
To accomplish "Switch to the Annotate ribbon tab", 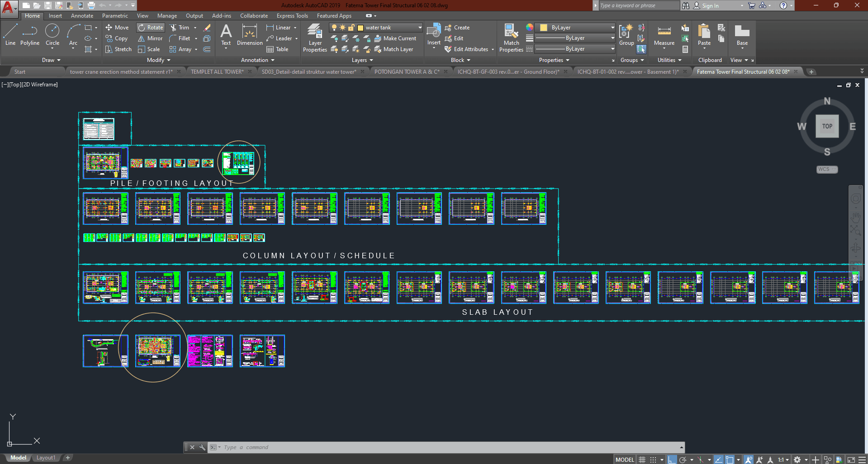I will coord(82,16).
